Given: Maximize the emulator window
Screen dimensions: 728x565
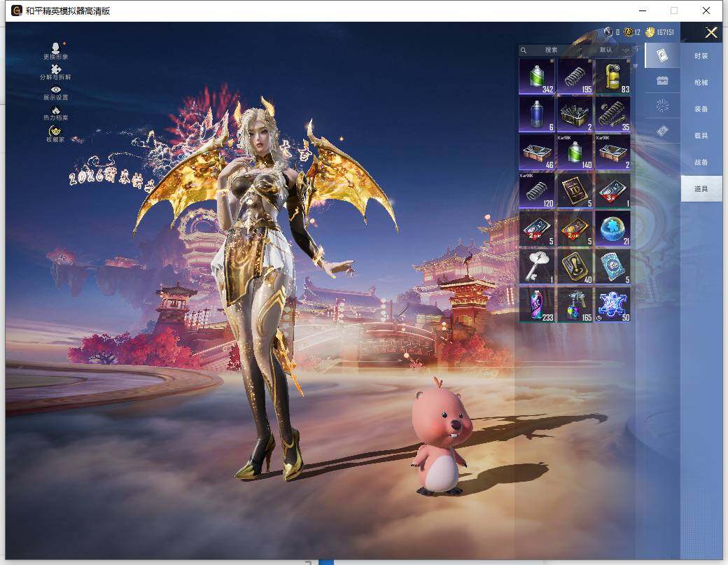Looking at the screenshot, I should [674, 11].
